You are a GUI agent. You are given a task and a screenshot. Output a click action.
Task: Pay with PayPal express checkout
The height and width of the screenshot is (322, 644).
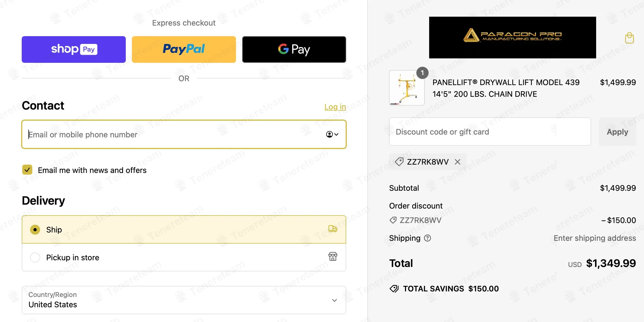point(184,49)
